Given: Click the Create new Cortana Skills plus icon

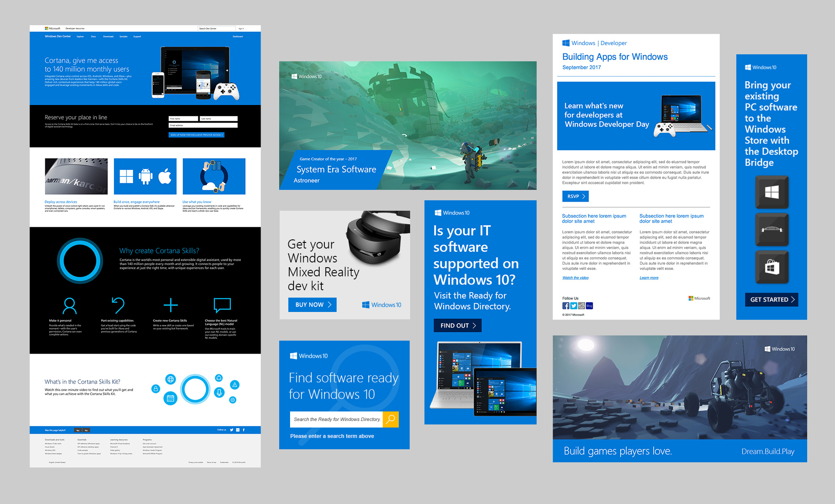Looking at the screenshot, I should (170, 305).
